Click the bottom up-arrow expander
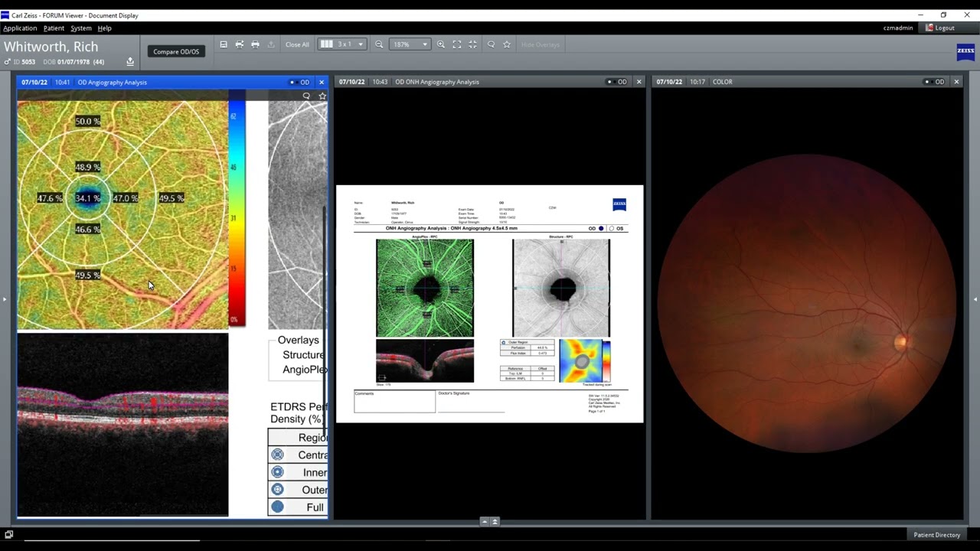The image size is (980, 551). click(x=484, y=522)
